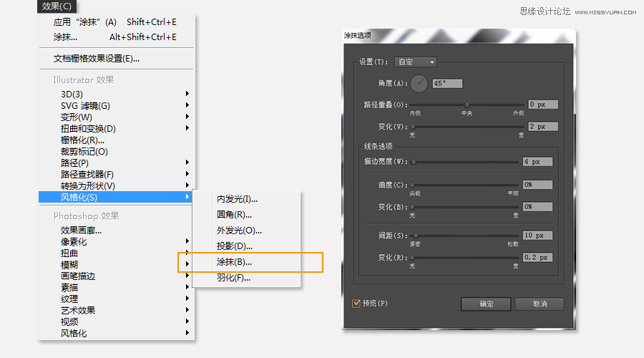Viewport: 644px width, 358px height.
Task: Choose 涂抹... Alt+Shift+Ctrl+E entry
Action: click(x=116, y=37)
